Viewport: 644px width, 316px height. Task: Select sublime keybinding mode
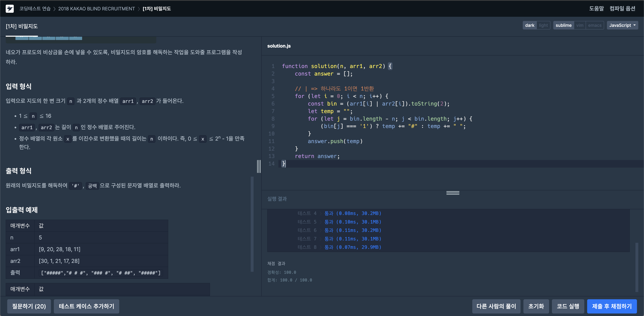563,25
